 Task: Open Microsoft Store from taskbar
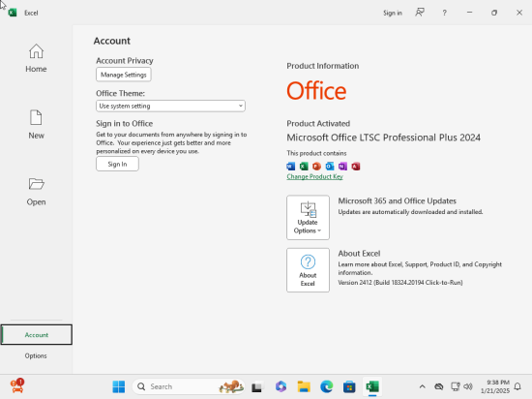(x=349, y=386)
